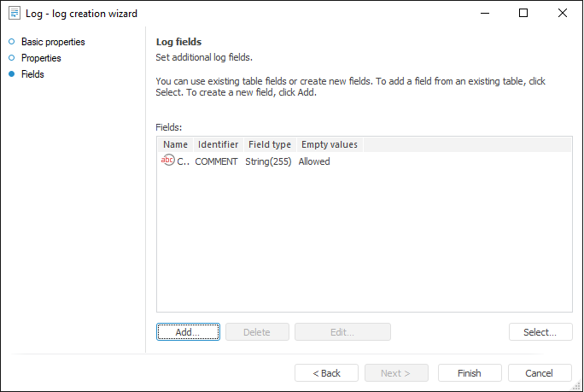The image size is (584, 392).
Task: Select the COMMENT identifier cell
Action: (216, 161)
